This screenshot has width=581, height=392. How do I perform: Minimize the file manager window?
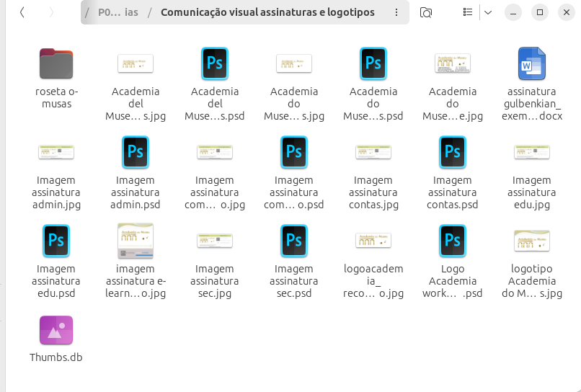513,12
